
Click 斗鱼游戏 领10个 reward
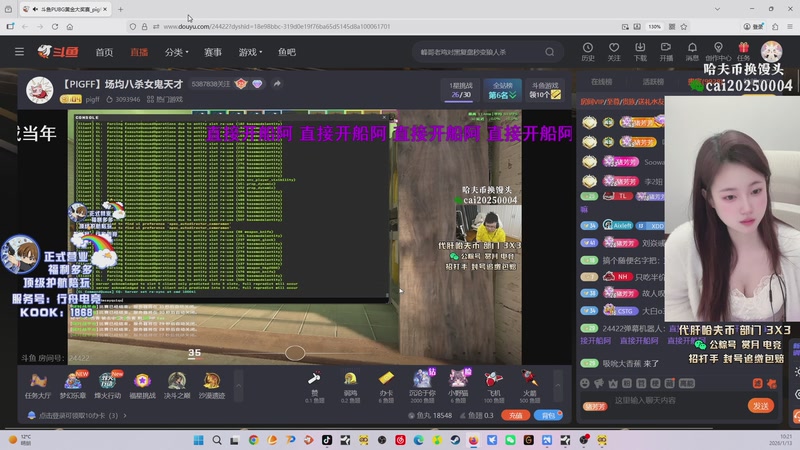coord(545,90)
